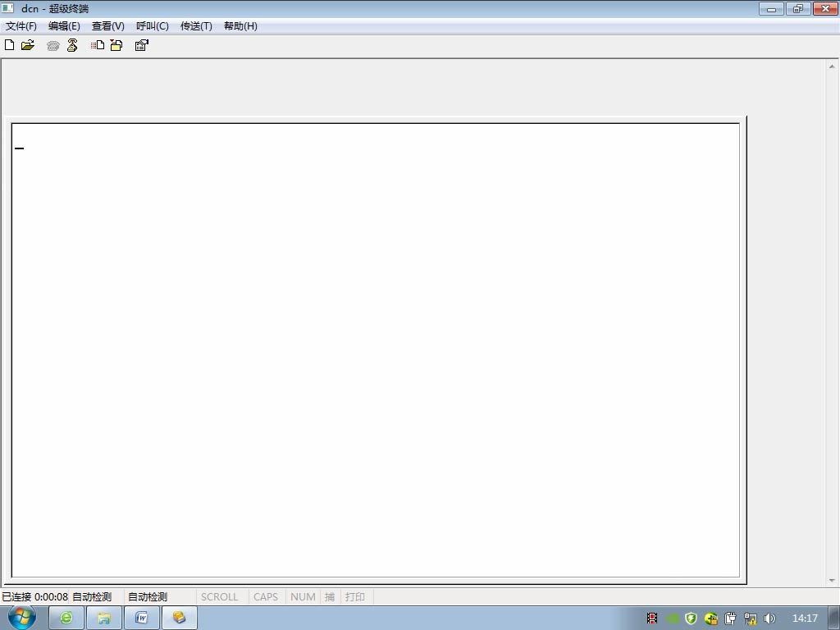Disconnect using the hang-up toolbar icon
Viewport: 840px width, 630px height.
[72, 45]
